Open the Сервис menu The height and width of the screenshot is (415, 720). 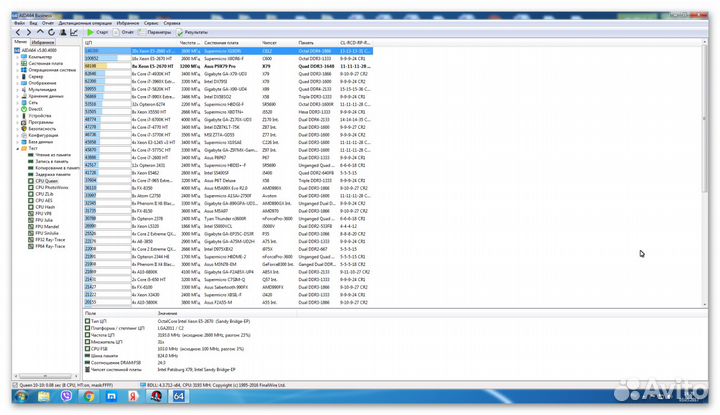[146, 22]
